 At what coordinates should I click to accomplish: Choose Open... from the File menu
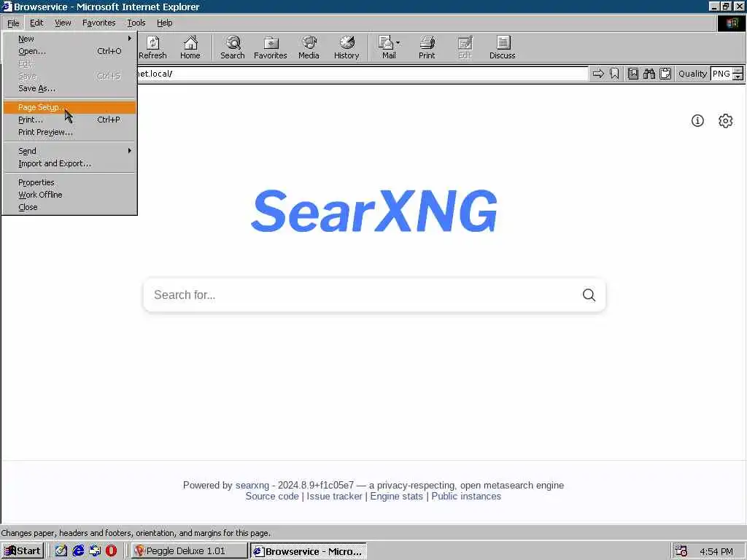point(70,51)
